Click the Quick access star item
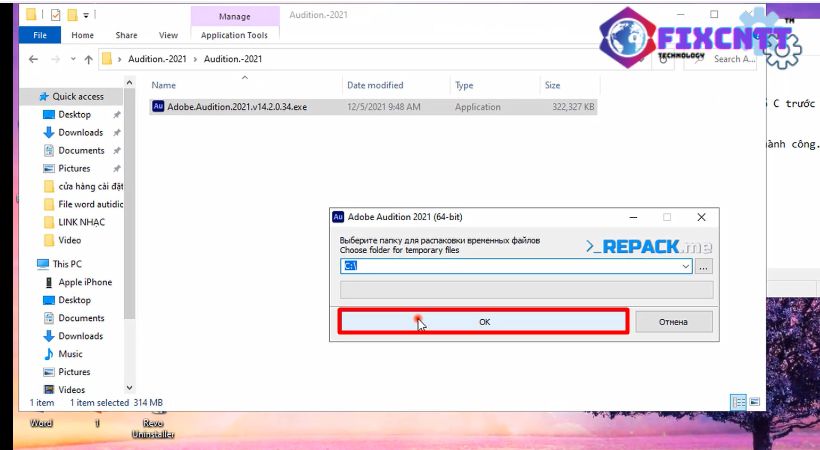Viewport: 820px width, 450px height. [x=76, y=96]
